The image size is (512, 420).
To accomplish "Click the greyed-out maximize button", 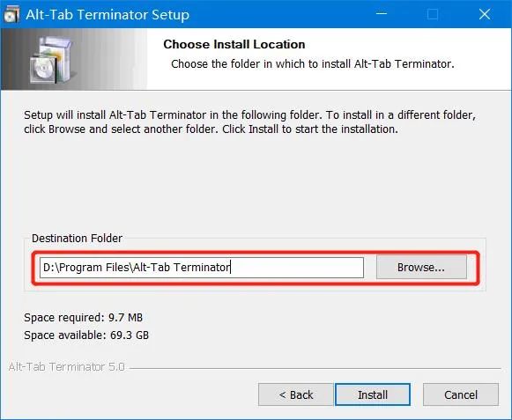I will pos(433,14).
